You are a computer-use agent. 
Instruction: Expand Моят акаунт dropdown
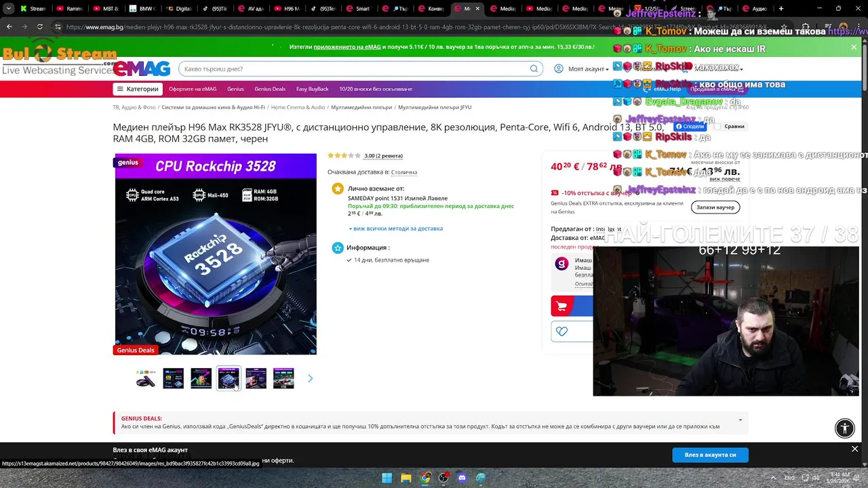pos(587,68)
